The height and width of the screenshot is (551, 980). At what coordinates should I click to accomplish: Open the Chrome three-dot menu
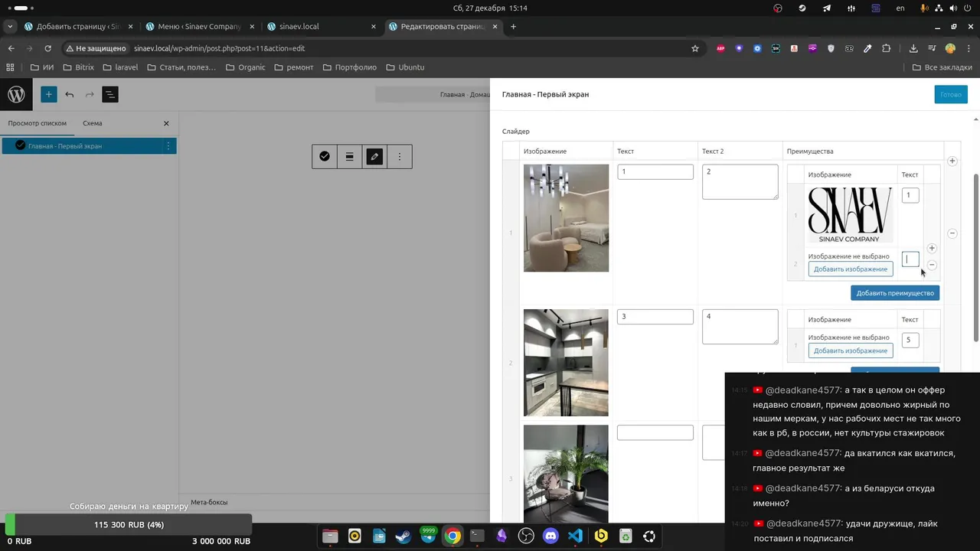click(x=969, y=48)
